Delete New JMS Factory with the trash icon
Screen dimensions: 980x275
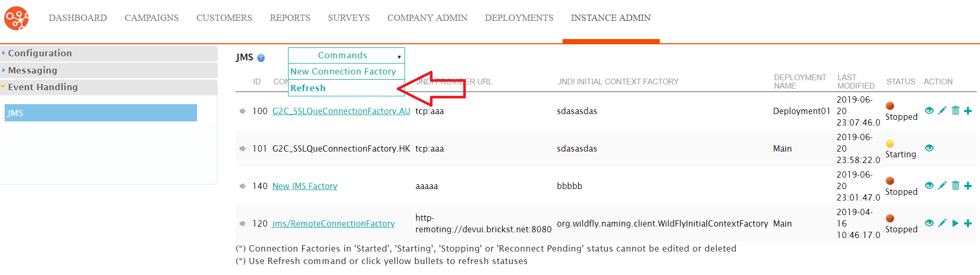pos(956,185)
